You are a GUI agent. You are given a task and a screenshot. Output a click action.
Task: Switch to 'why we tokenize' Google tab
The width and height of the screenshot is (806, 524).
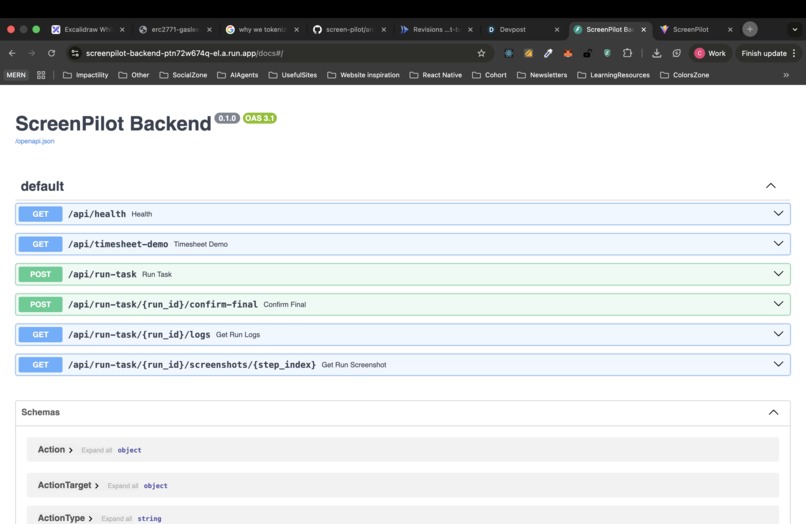point(262,29)
